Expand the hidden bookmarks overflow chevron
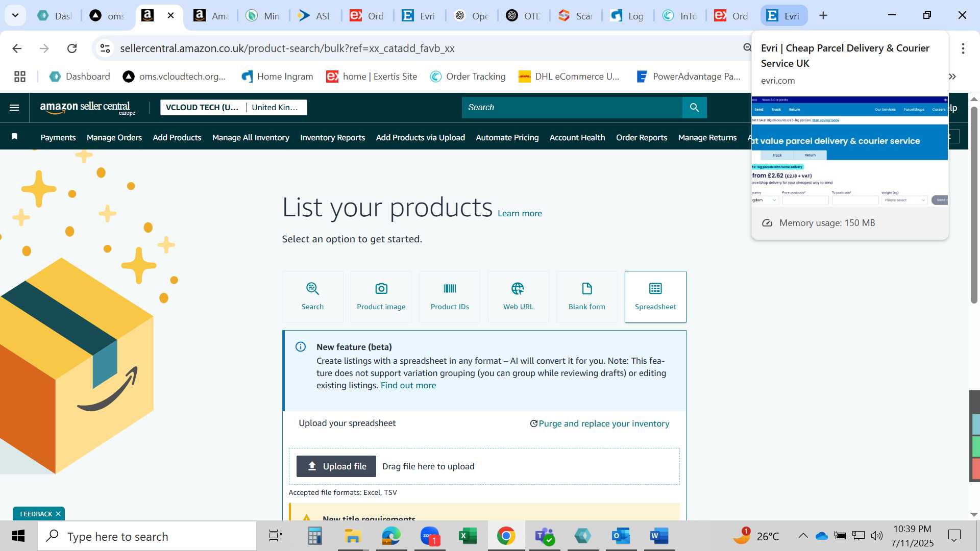Viewport: 980px width, 551px height. pyautogui.click(x=952, y=77)
